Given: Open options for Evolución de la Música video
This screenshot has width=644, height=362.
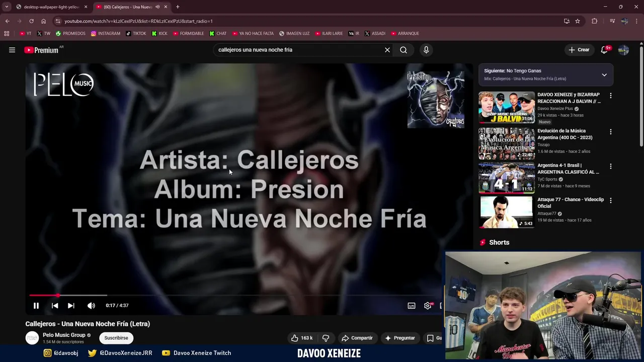Looking at the screenshot, I should pos(611,132).
